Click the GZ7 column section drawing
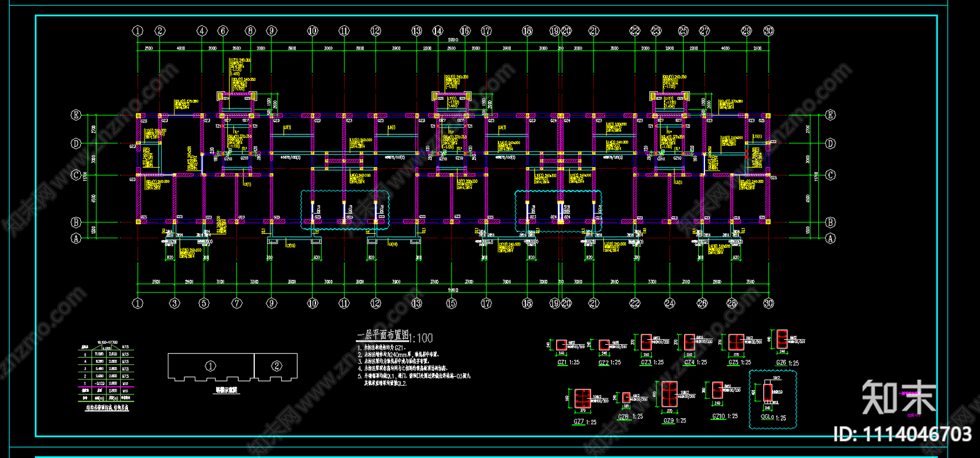The height and width of the screenshot is (458, 980). (x=582, y=398)
